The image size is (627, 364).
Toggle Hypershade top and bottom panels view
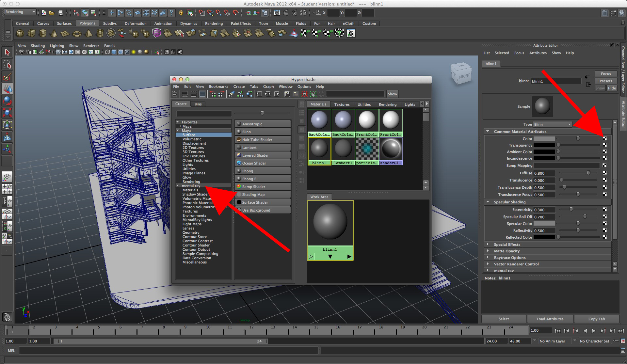pos(202,94)
